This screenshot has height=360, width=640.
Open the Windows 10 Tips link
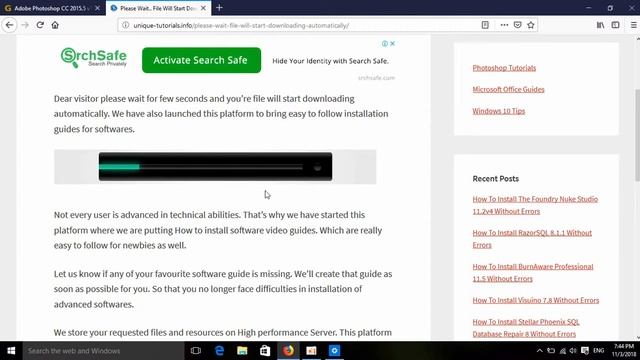click(499, 111)
